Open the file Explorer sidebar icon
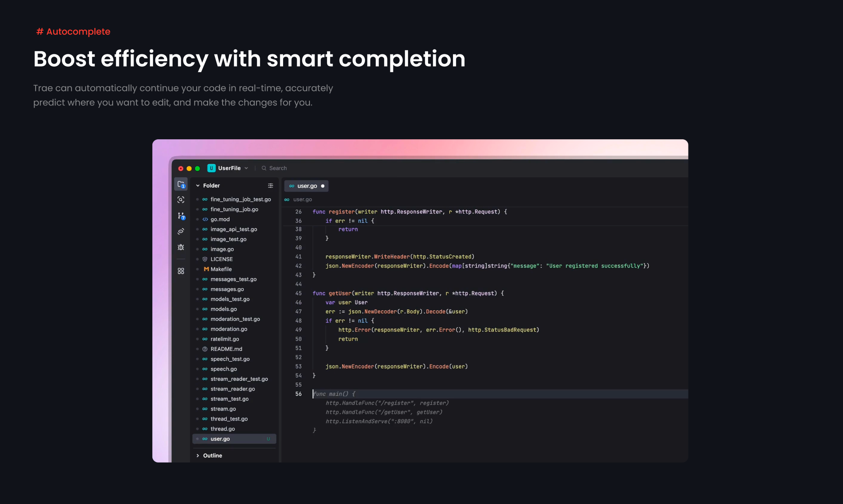Image resolution: width=843 pixels, height=504 pixels. pos(181,184)
